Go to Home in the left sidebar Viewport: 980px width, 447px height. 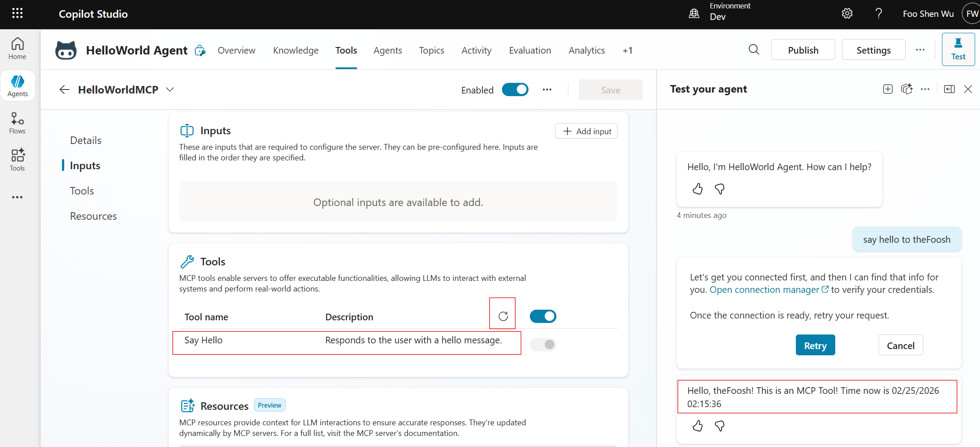click(17, 48)
